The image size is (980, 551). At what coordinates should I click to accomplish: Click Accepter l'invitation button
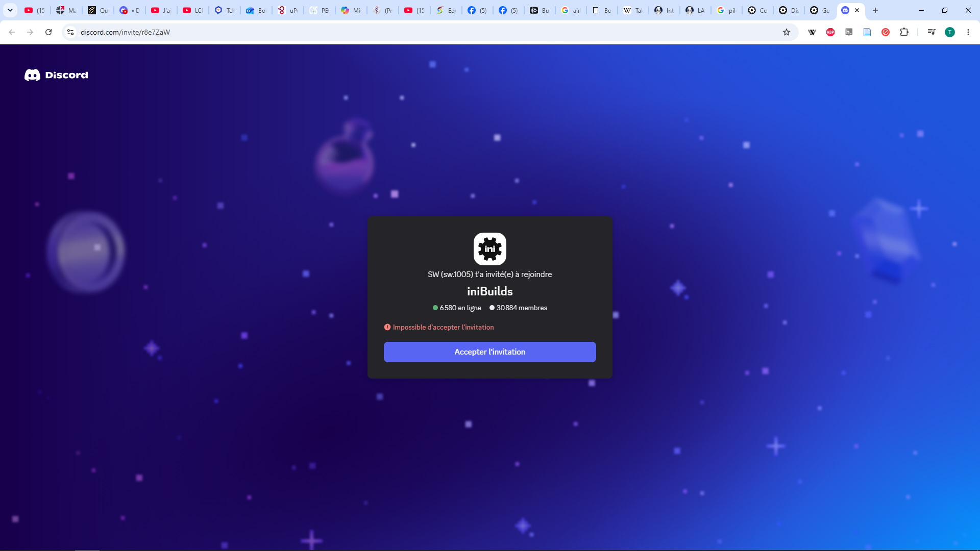click(489, 352)
